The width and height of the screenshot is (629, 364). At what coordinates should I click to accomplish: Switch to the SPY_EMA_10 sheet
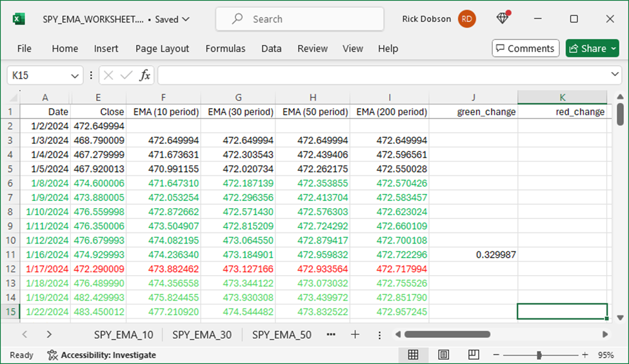(124, 335)
